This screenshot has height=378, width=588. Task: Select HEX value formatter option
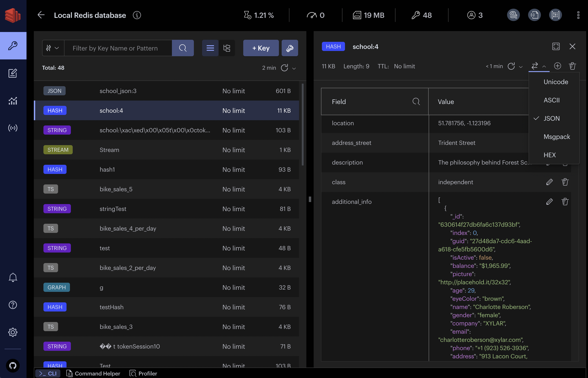coord(549,155)
